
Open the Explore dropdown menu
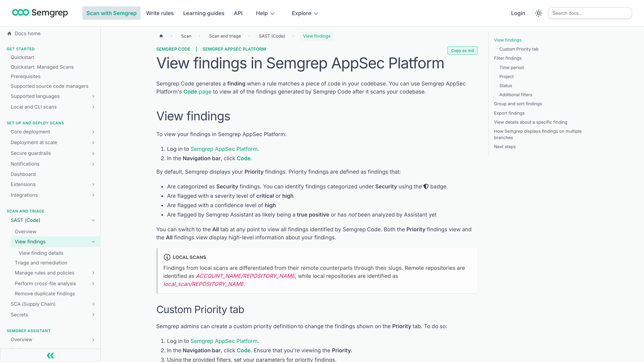point(305,13)
